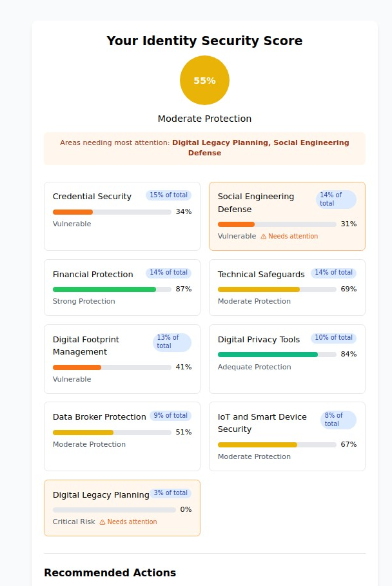Click the '14% of total' badge on Technical Safeguards
392x586 pixels.
pos(334,272)
